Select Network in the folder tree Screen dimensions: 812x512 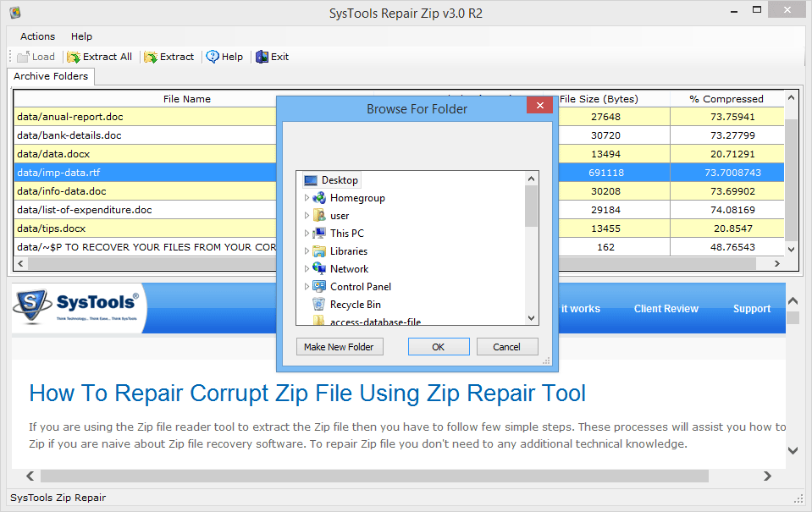(x=349, y=268)
